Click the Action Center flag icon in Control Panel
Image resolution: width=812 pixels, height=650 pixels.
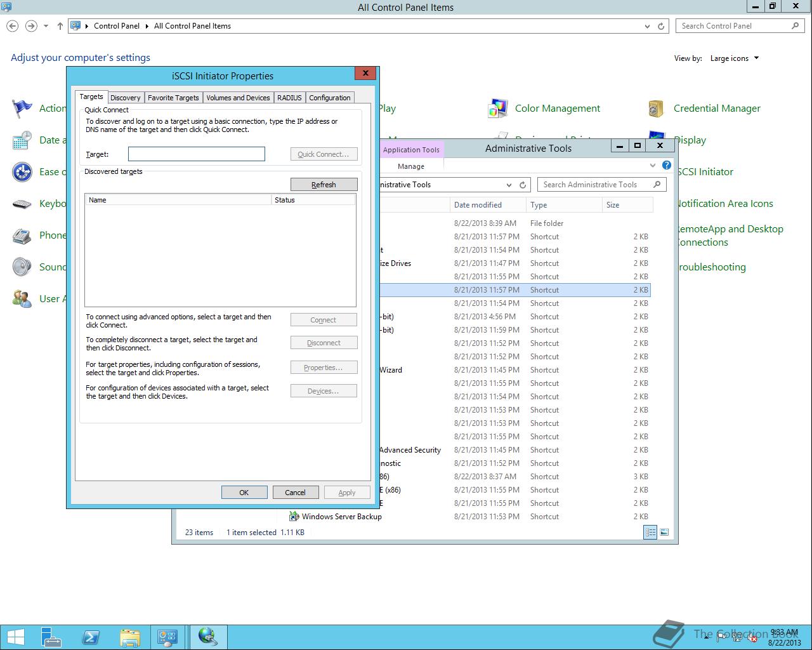click(x=22, y=109)
